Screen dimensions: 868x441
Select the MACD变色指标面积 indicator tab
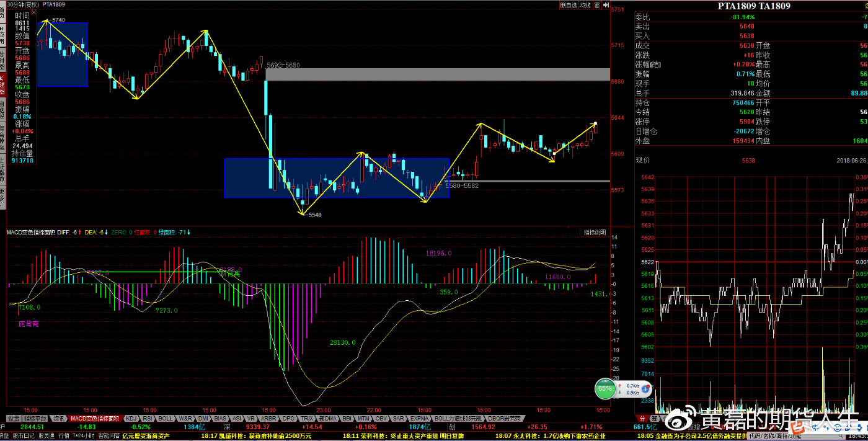click(x=95, y=419)
